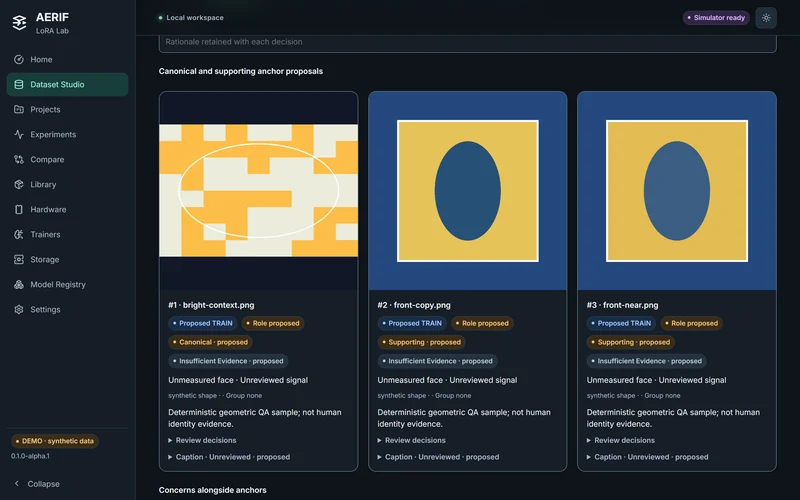Expand Review decisions for front-near.png
Screen dimensions: 800x500
click(x=621, y=440)
